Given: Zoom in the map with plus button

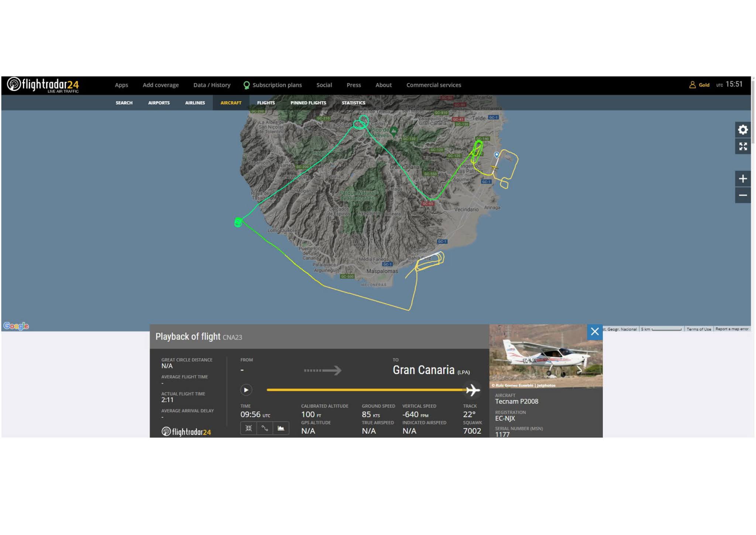Looking at the screenshot, I should click(743, 179).
